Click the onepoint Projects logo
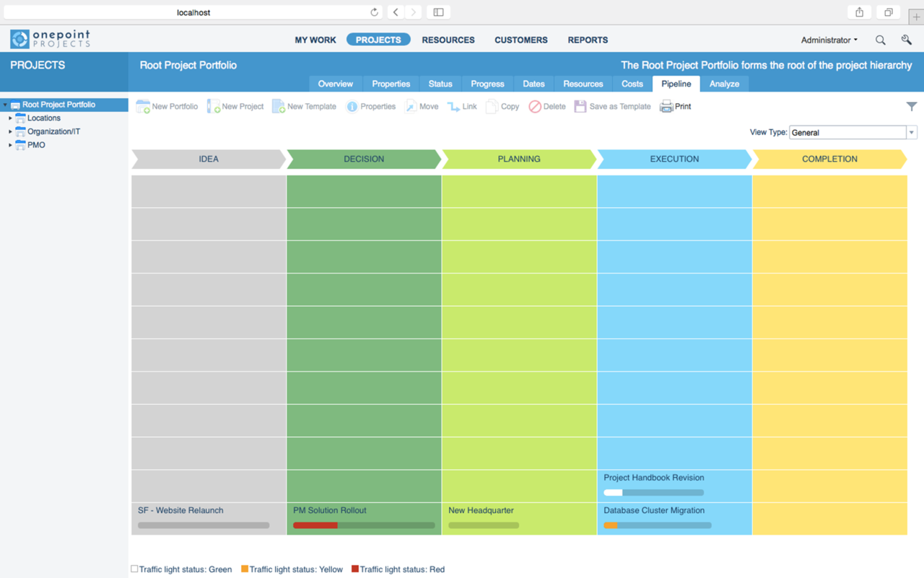Image resolution: width=924 pixels, height=578 pixels. pyautogui.click(x=51, y=39)
